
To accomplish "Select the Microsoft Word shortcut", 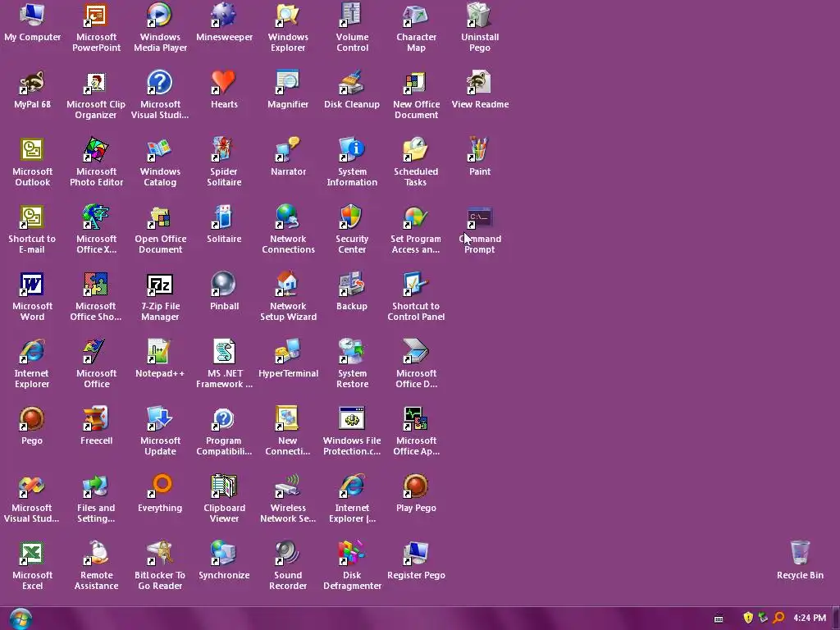I will [x=32, y=285].
